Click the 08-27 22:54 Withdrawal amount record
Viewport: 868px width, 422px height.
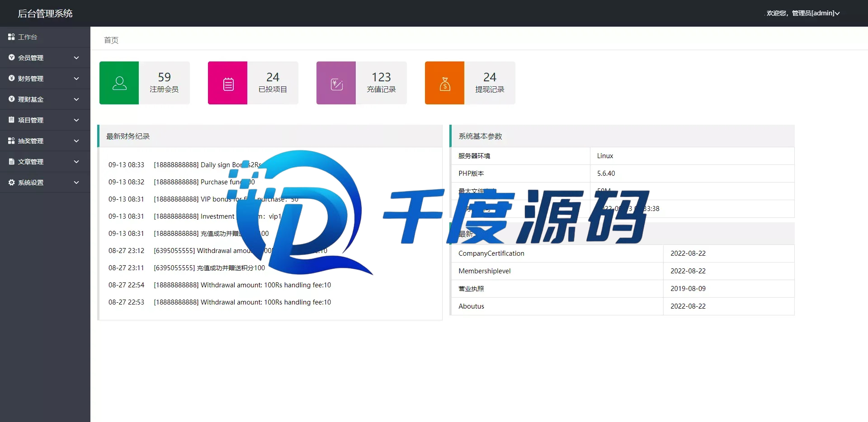[x=220, y=285]
